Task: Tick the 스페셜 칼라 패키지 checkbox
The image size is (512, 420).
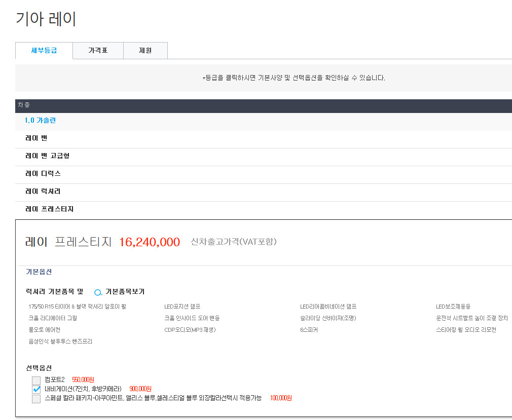Action: [36, 399]
